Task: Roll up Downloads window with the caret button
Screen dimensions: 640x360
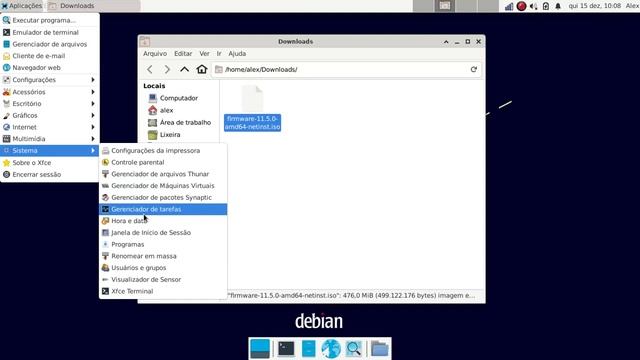Action: 446,42
